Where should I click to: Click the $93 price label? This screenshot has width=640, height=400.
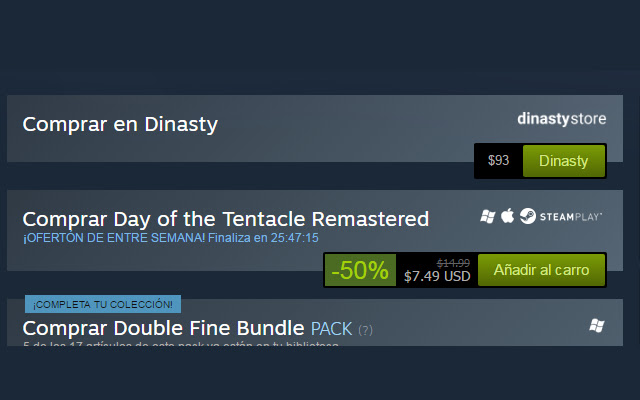(x=498, y=160)
